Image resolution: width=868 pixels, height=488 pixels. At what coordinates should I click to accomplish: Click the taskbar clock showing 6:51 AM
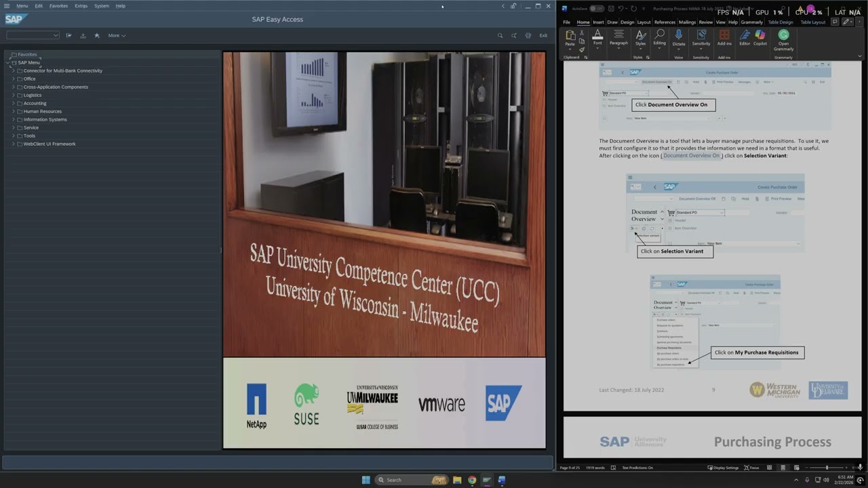point(845,480)
